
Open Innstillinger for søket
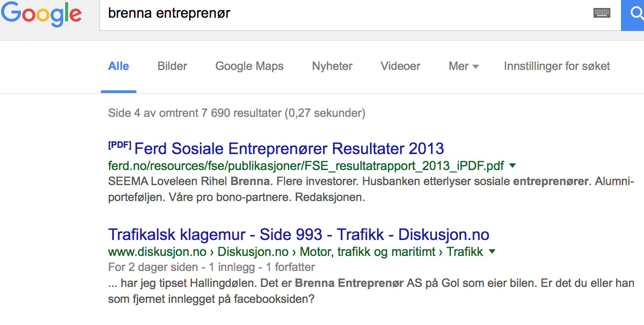pyautogui.click(x=557, y=66)
